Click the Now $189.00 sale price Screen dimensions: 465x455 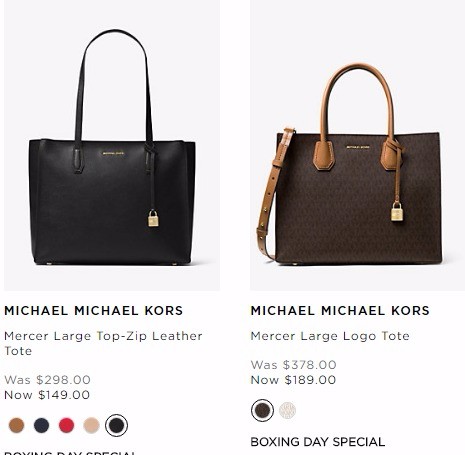click(x=293, y=380)
